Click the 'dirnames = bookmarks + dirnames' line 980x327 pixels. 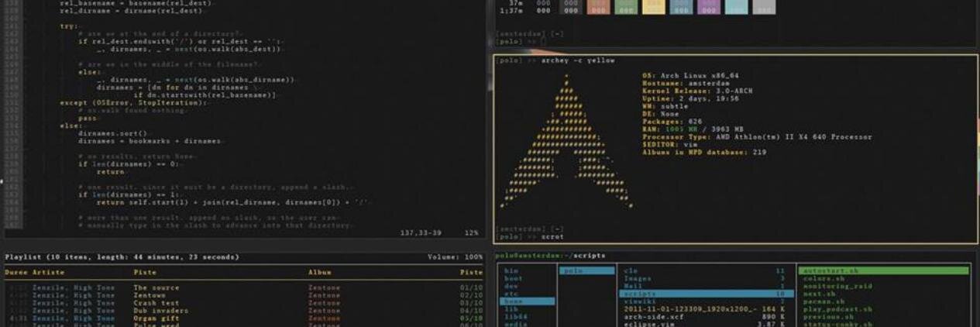click(150, 140)
